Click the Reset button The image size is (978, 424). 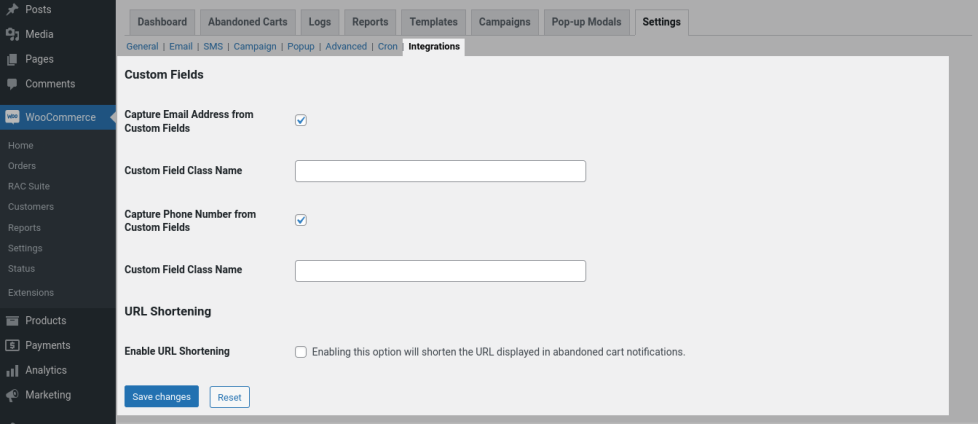pos(229,397)
